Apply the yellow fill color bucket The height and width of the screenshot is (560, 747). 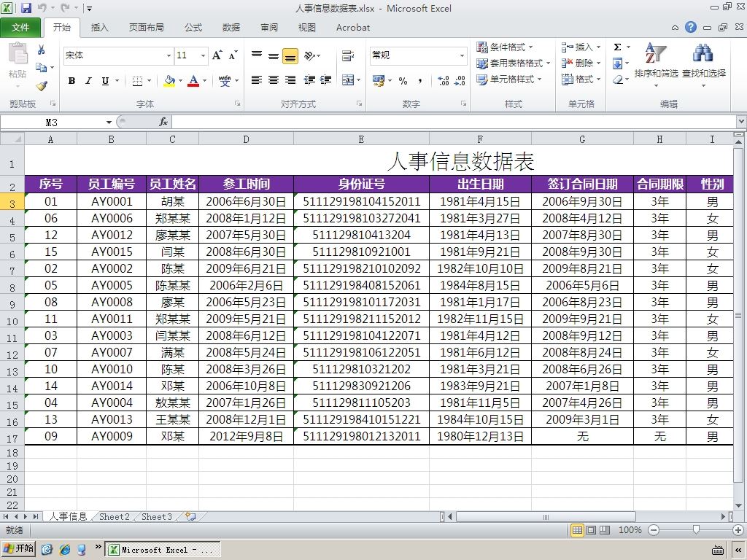click(x=169, y=80)
